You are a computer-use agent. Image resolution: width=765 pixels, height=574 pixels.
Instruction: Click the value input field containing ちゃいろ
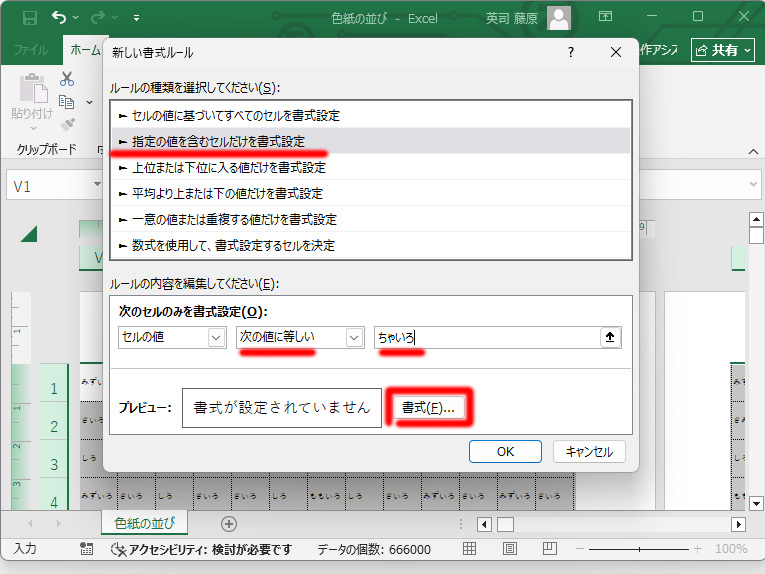485,338
